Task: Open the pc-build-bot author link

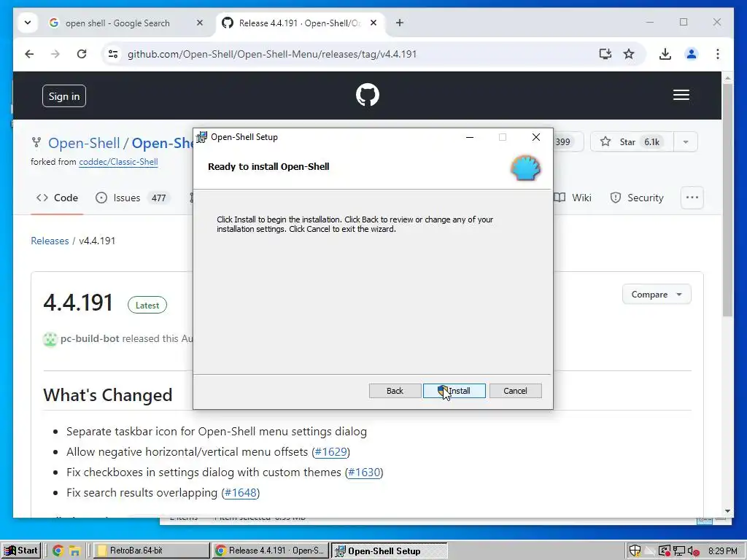Action: [x=90, y=338]
